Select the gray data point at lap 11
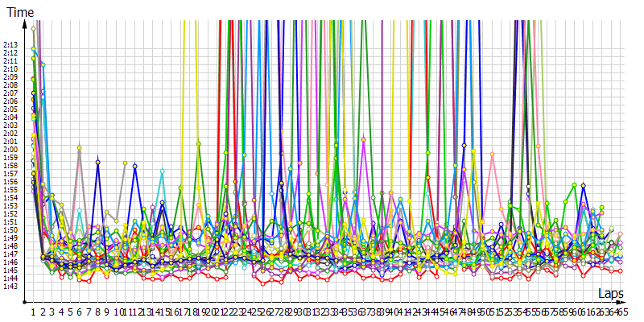644x322 pixels. coord(126,163)
